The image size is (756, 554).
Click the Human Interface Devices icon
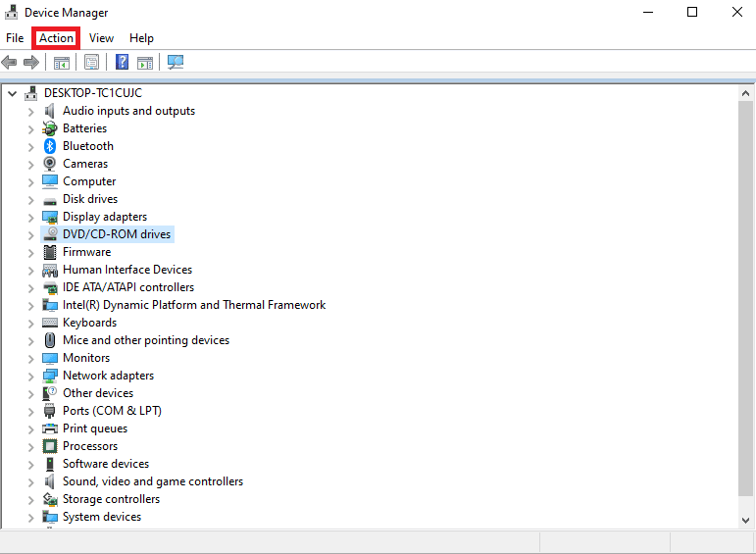coord(50,270)
